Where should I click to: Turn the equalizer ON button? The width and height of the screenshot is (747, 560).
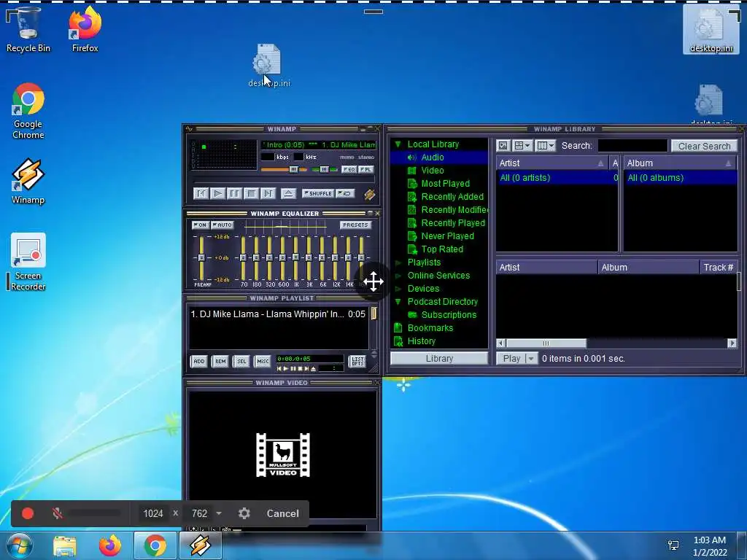point(200,225)
